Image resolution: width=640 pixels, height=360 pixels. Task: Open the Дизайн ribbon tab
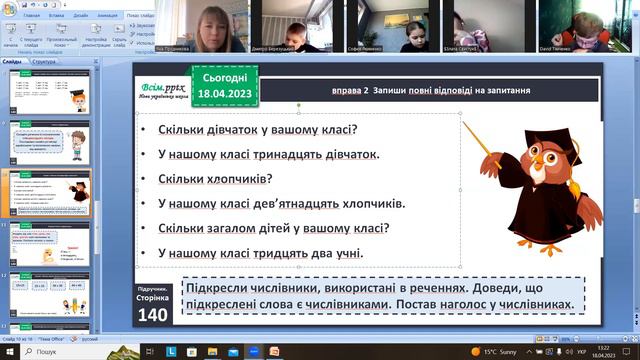click(x=81, y=16)
